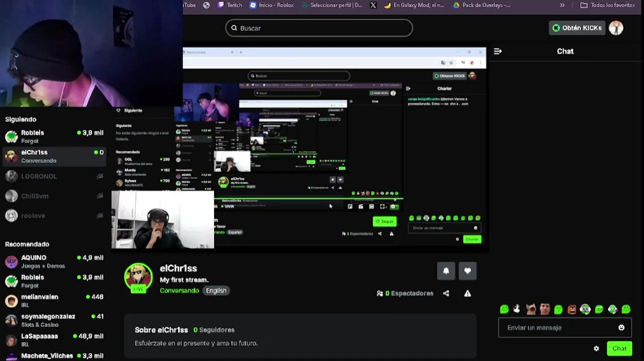The image size is (644, 361).
Task: Open the emoji picker in message box
Action: [x=621, y=327]
